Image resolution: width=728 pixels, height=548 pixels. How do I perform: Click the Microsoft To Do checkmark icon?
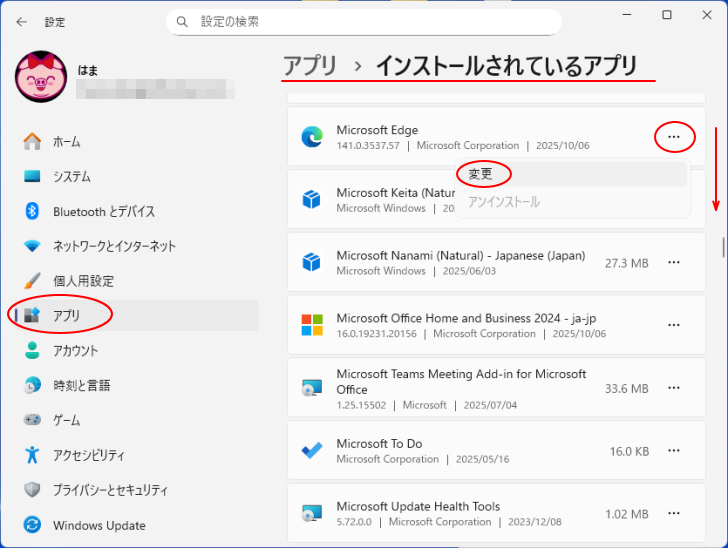(312, 450)
